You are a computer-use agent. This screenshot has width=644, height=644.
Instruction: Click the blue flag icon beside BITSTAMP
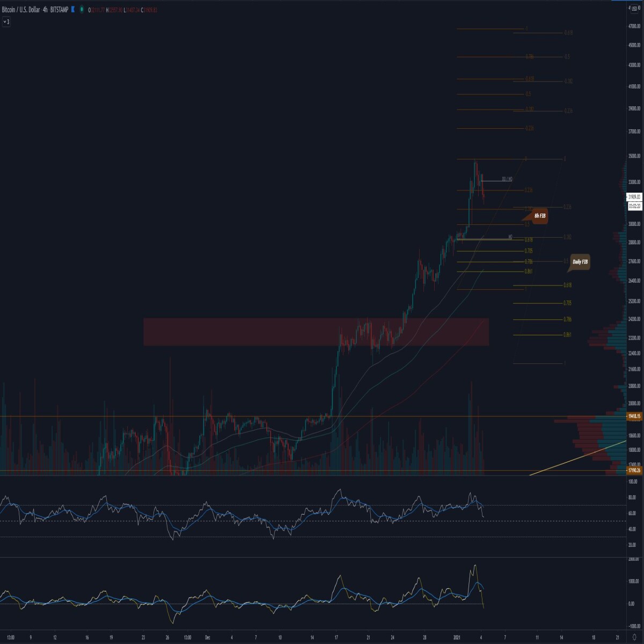[73, 10]
